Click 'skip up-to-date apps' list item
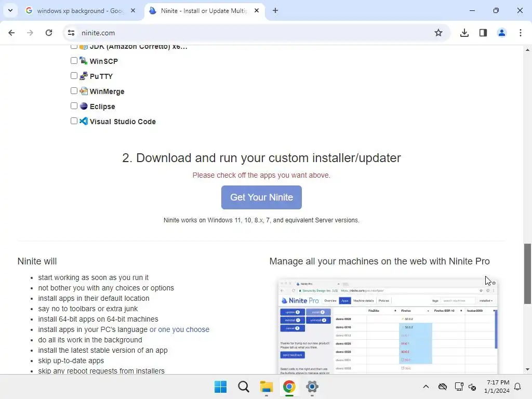This screenshot has height=399, width=532. 71,361
